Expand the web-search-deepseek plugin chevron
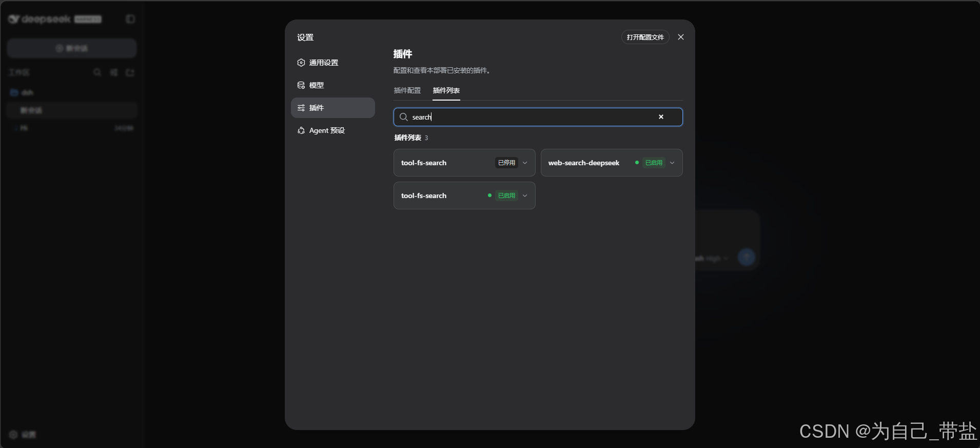 [x=672, y=163]
